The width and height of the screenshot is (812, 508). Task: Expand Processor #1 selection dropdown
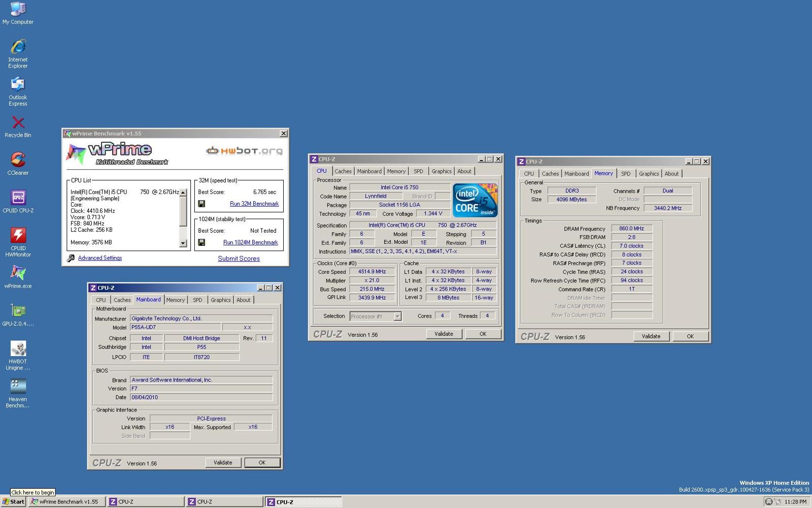pyautogui.click(x=397, y=316)
